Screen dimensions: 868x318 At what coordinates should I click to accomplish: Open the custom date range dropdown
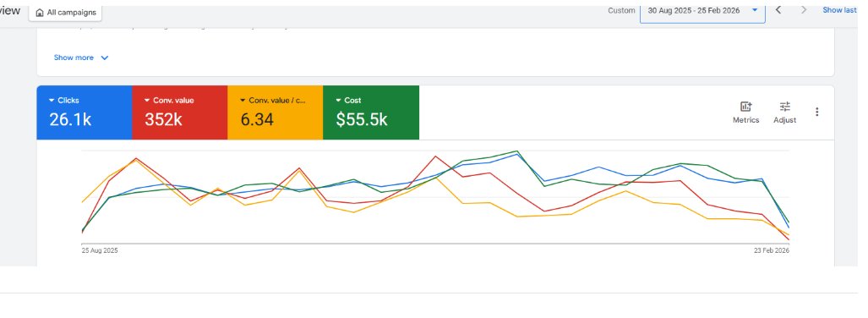702,10
